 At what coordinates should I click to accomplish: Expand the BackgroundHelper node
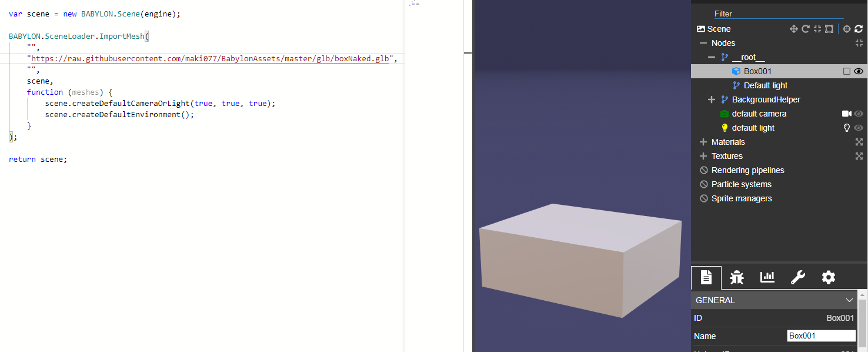712,99
